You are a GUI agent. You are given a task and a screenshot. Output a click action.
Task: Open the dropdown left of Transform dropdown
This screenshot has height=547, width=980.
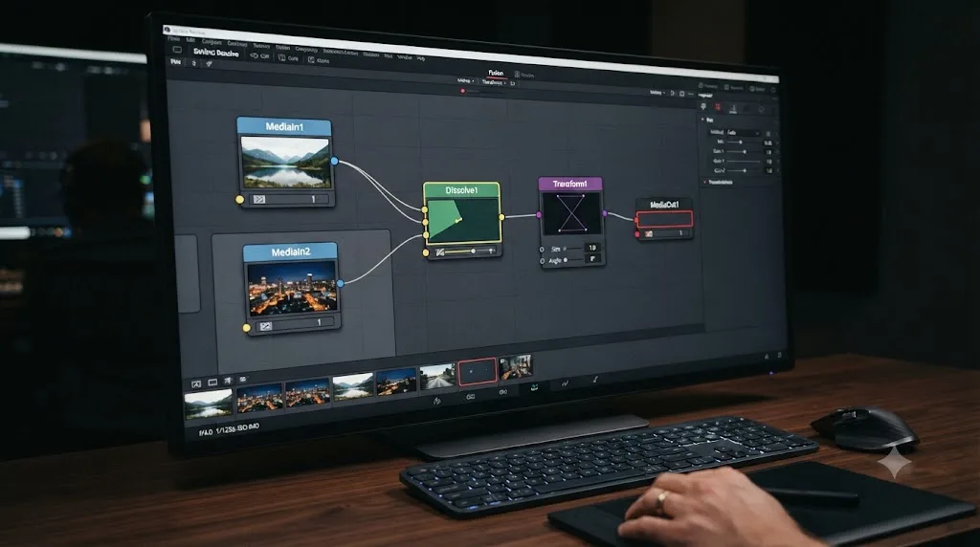coord(465,80)
